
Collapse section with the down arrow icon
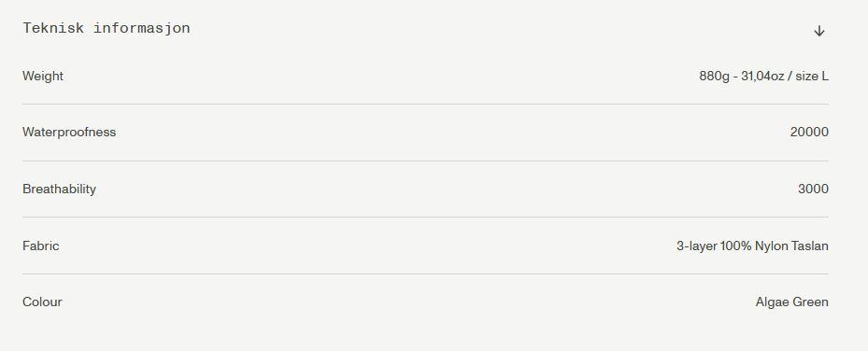pos(819,31)
